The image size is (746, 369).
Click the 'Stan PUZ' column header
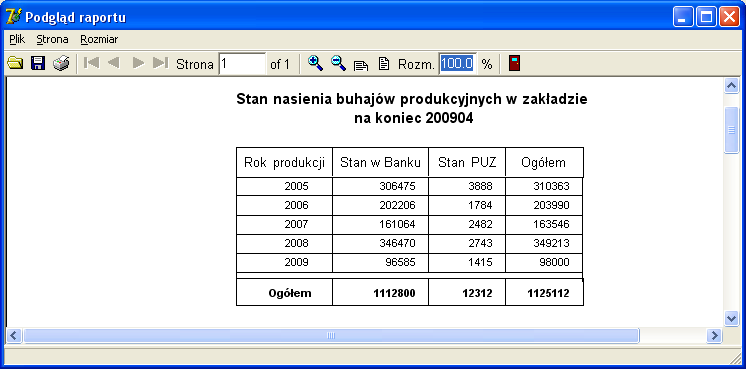click(x=467, y=163)
